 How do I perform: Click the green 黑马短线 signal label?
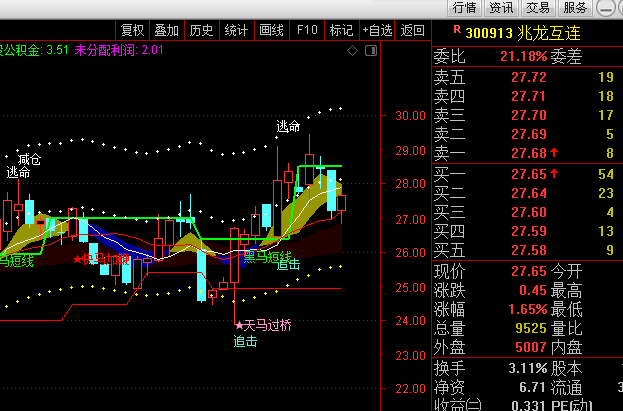coord(267,257)
